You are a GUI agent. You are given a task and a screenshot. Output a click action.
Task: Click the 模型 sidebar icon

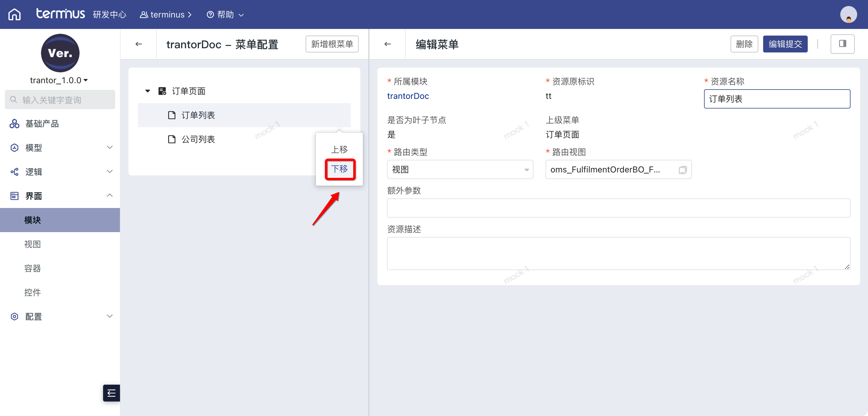(x=14, y=148)
